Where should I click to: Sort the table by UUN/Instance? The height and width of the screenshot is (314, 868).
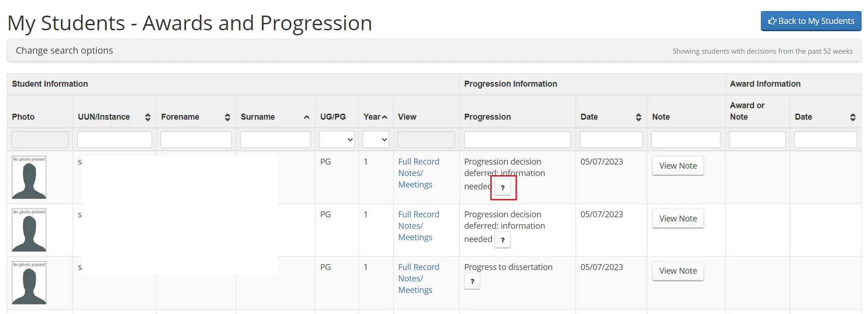click(147, 117)
